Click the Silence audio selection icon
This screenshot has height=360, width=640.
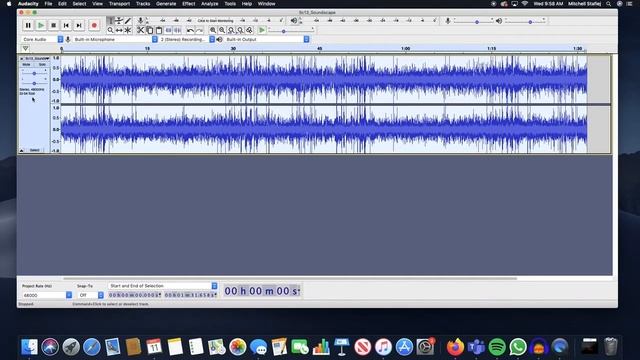(177, 30)
